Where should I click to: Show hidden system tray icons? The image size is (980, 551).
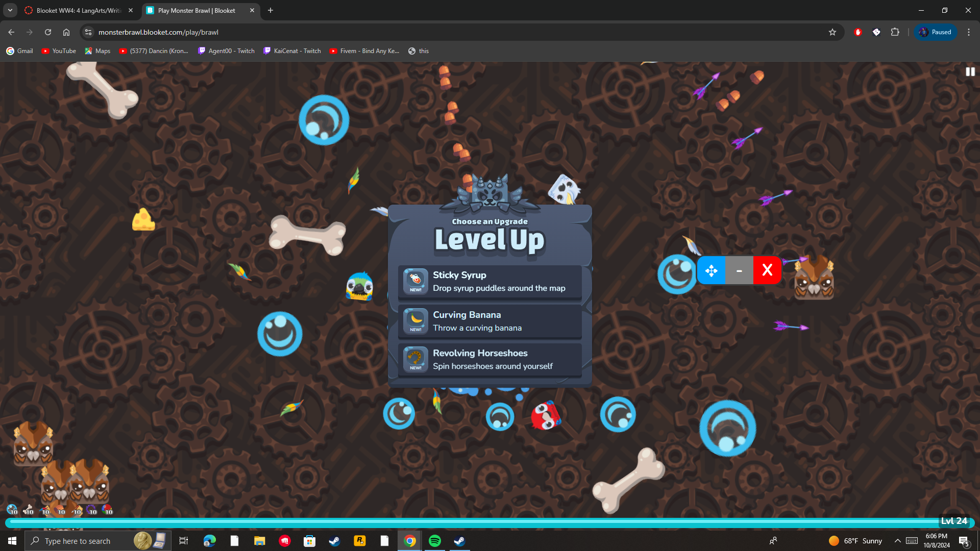pyautogui.click(x=897, y=541)
